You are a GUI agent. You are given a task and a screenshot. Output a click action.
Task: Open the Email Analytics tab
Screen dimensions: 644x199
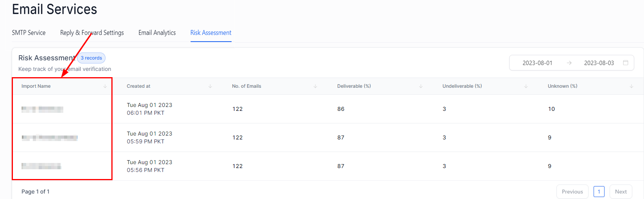[157, 33]
